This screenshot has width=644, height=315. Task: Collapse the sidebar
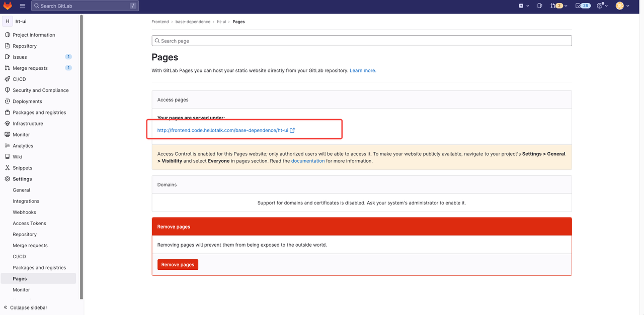tap(25, 307)
